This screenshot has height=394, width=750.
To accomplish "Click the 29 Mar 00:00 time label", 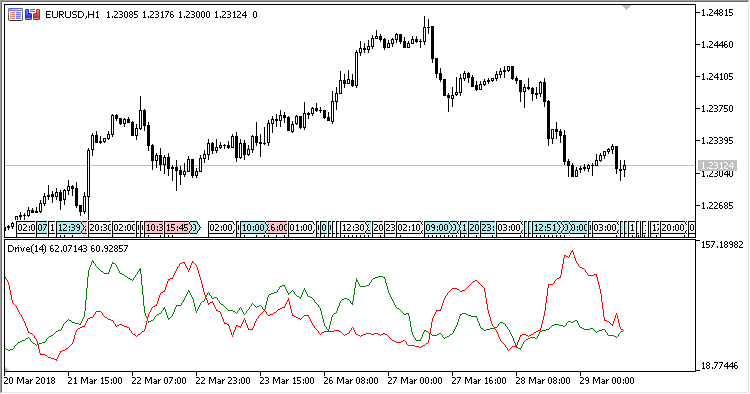I will tap(607, 381).
